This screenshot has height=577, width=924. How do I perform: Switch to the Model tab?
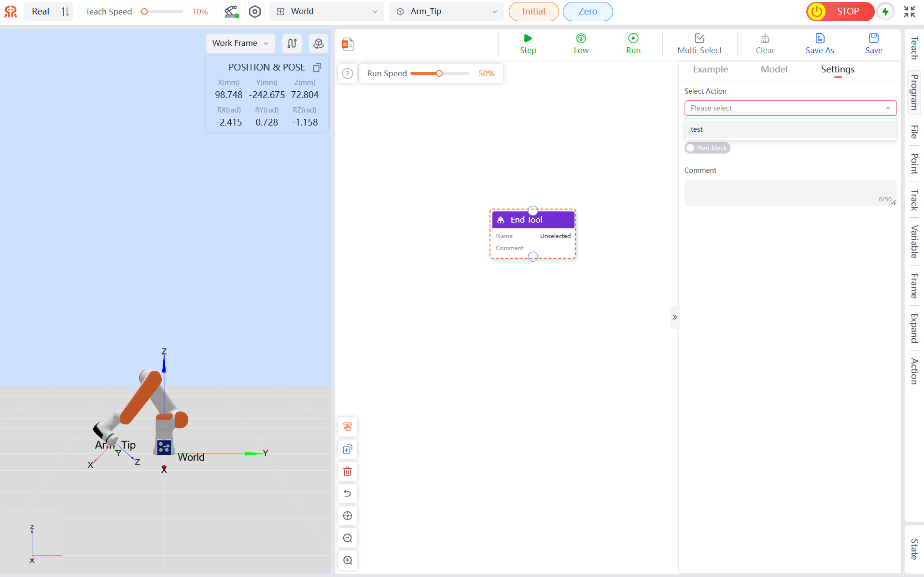click(774, 70)
